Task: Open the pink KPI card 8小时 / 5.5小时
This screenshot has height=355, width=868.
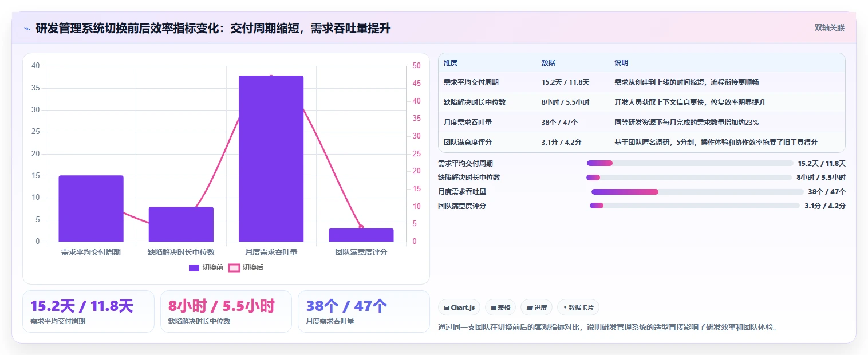Action: 226,311
